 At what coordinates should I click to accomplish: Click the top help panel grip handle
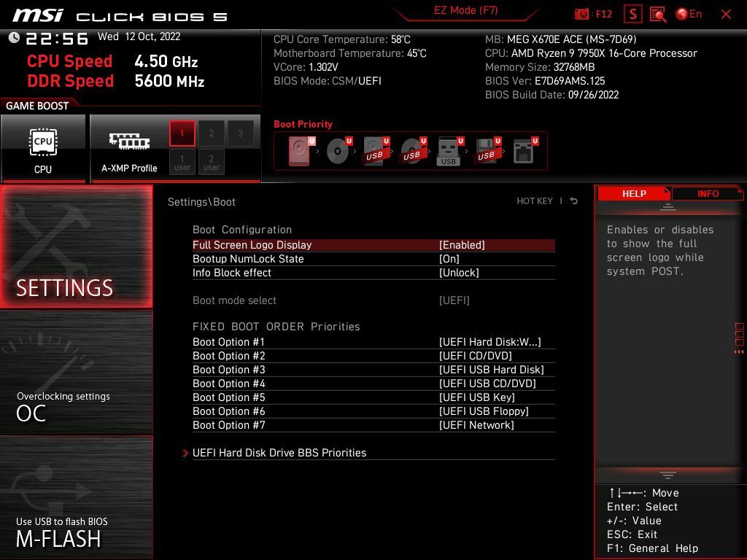point(668,207)
